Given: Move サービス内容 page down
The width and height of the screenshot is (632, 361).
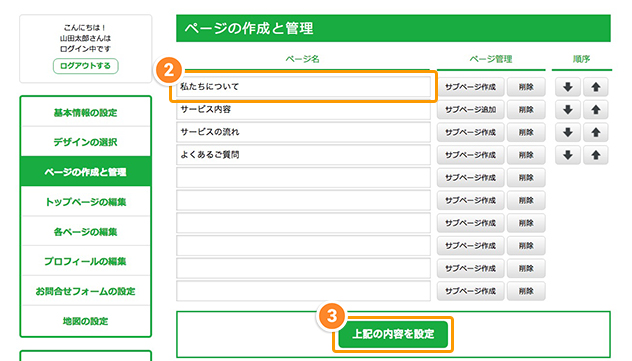Looking at the screenshot, I should point(568,110).
